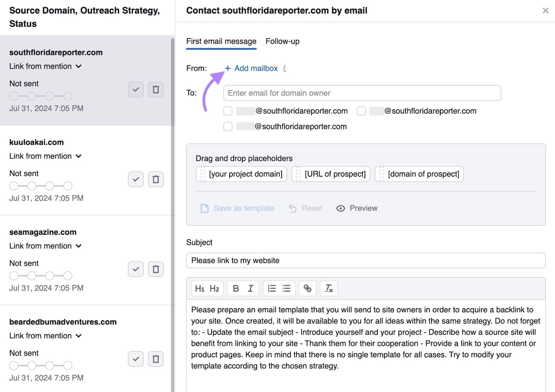
Task: Select the First email message tab
Action: point(221,41)
